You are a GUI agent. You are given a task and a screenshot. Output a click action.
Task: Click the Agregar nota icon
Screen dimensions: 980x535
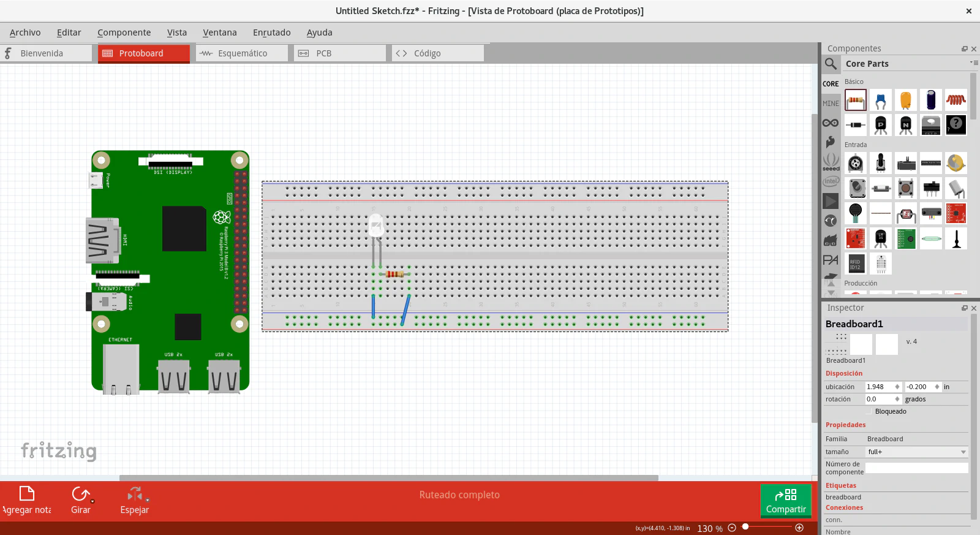click(27, 494)
